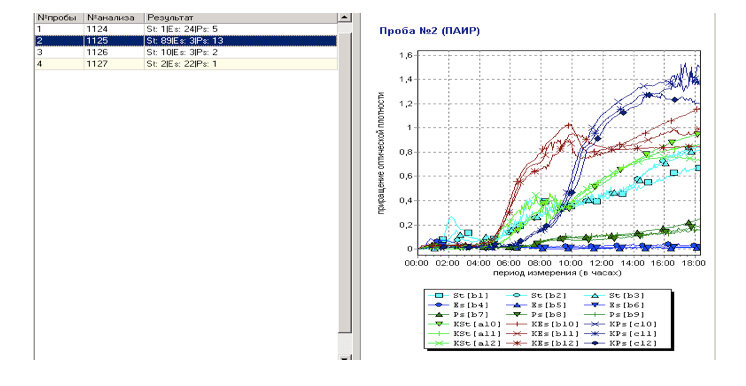Viewport: 746px width, 386px height.
Task: Click the KSt[a10] green triangle legend entry
Action: click(x=465, y=324)
